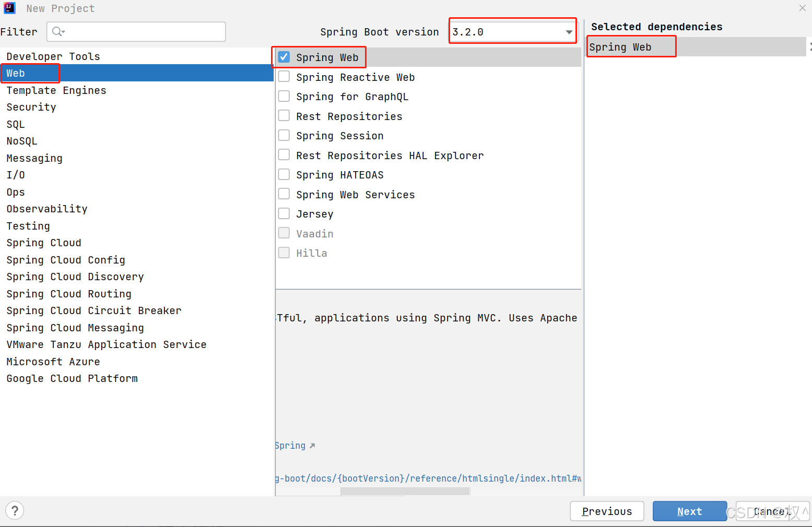The image size is (812, 527).
Task: Open Spring Cloud Config category
Action: coord(137,260)
